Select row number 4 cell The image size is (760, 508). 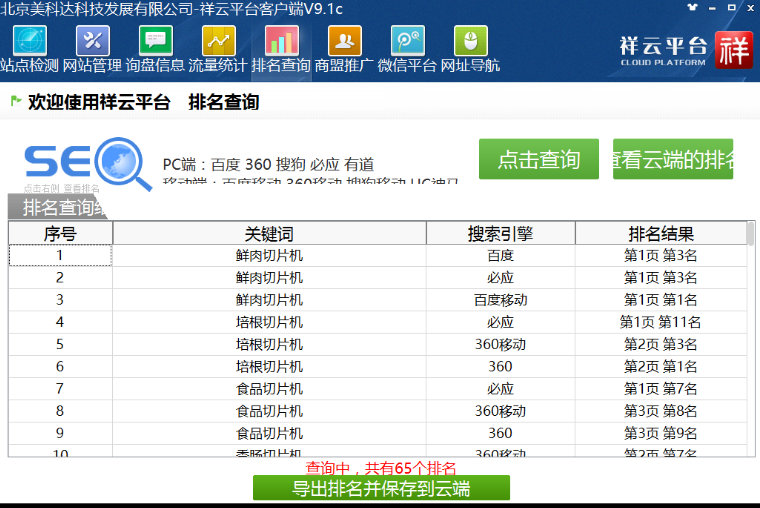point(61,322)
